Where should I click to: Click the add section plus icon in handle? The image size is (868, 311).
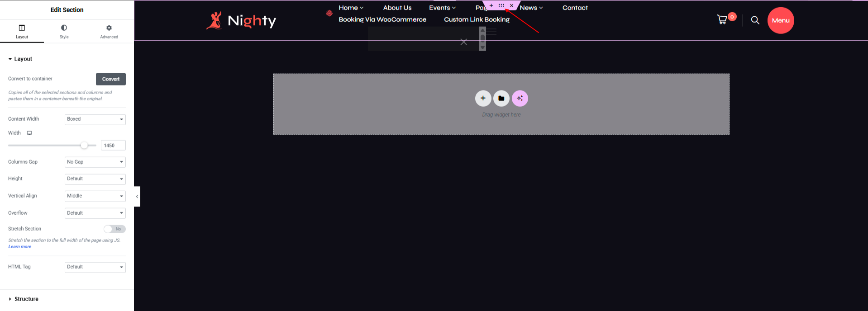click(491, 5)
